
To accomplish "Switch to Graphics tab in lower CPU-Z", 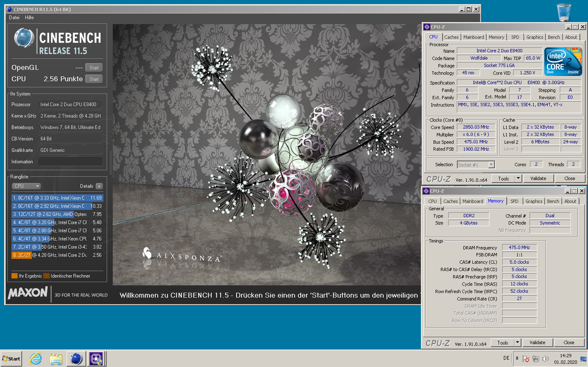I will point(534,201).
